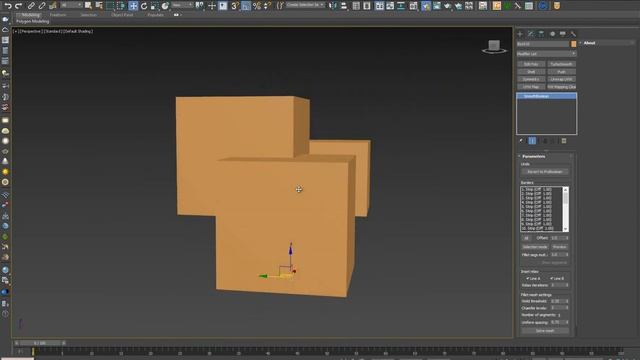Screen dimensions: 640x360
Task: Toggle Show End Result button
Action: [532, 141]
